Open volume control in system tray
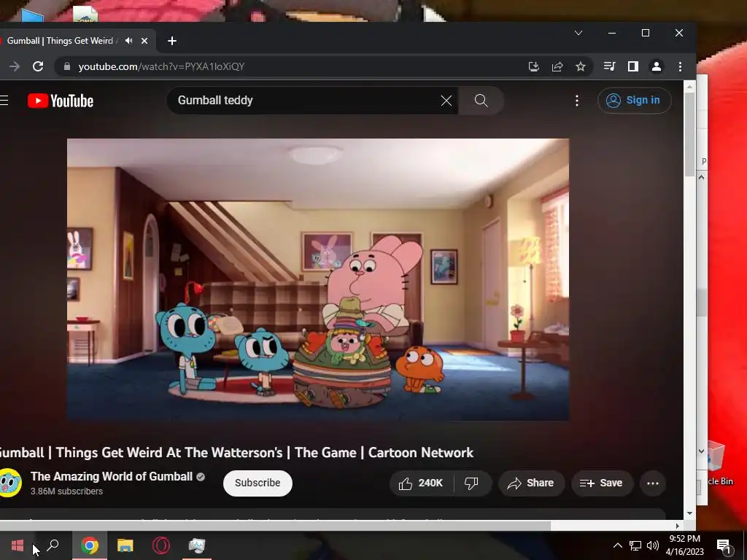The image size is (747, 560). point(653,545)
